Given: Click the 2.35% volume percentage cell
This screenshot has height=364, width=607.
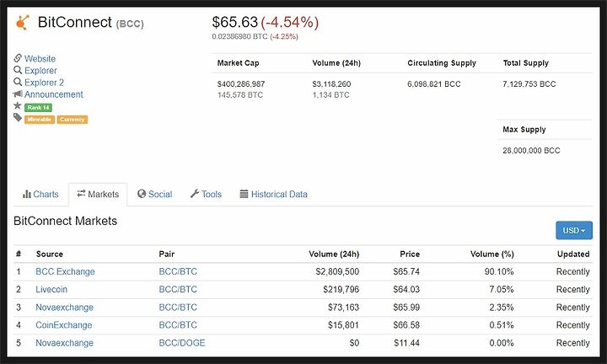Looking at the screenshot, I should click(502, 308).
